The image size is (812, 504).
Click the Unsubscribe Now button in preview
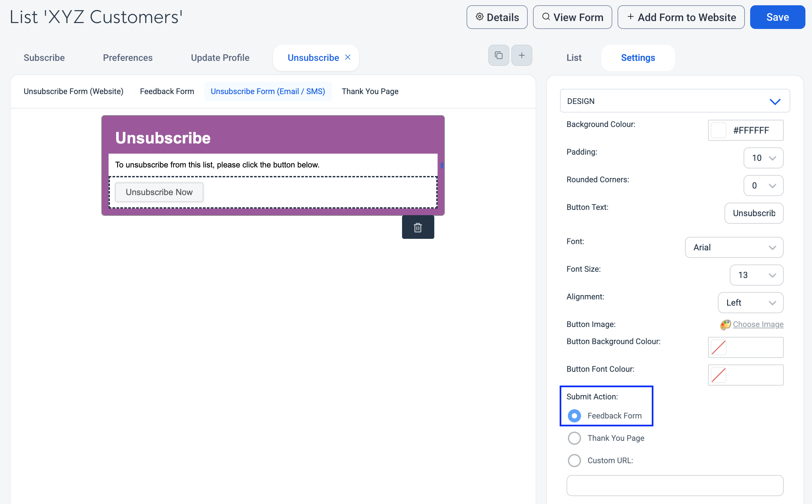pyautogui.click(x=159, y=192)
